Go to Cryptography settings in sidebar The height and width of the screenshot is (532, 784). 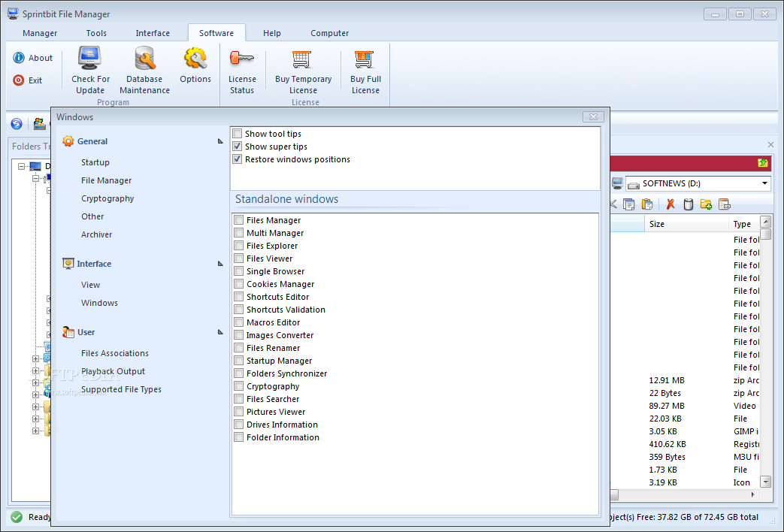click(x=107, y=198)
